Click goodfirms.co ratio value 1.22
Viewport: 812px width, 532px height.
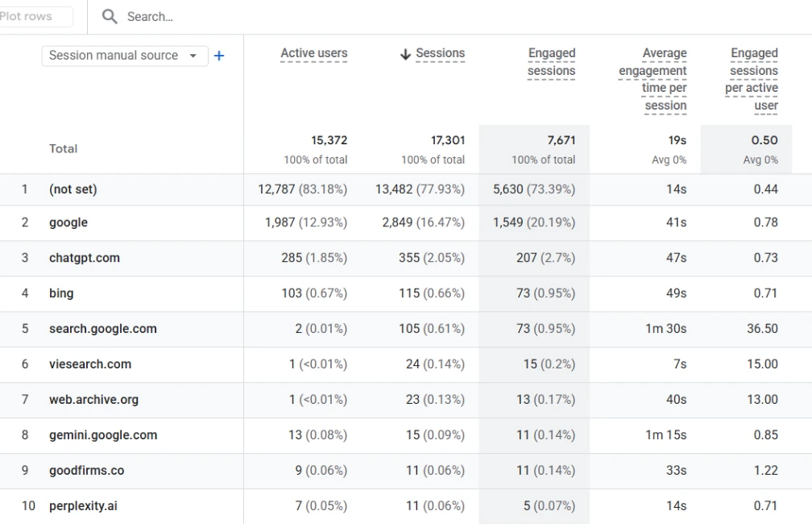(766, 471)
